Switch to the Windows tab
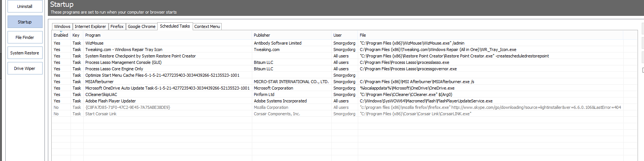 click(62, 26)
